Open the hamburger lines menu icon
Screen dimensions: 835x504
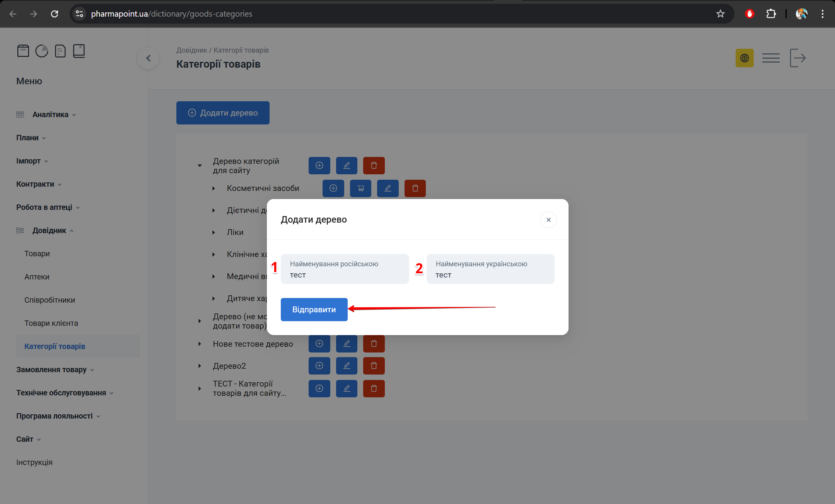tap(770, 58)
